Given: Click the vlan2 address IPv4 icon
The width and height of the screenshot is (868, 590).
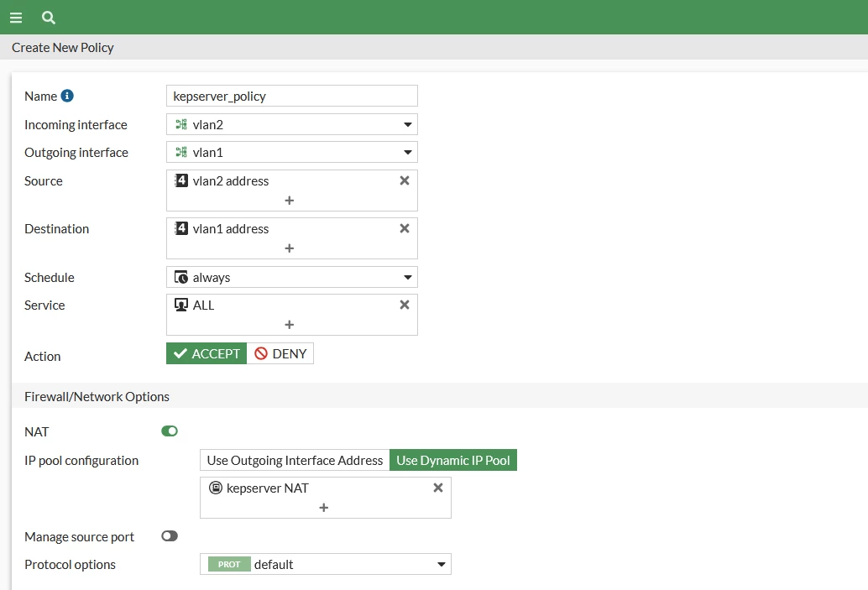Looking at the screenshot, I should click(x=181, y=180).
